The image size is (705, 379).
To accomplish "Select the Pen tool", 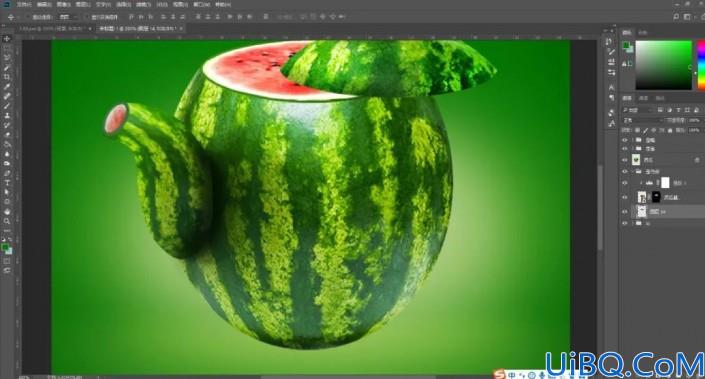I will (x=7, y=173).
